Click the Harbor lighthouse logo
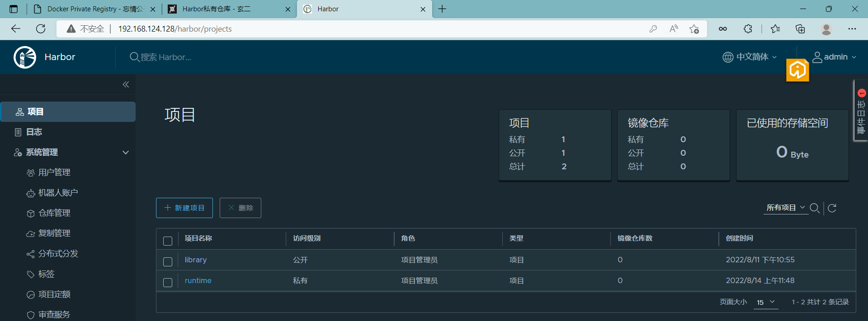 coord(25,57)
